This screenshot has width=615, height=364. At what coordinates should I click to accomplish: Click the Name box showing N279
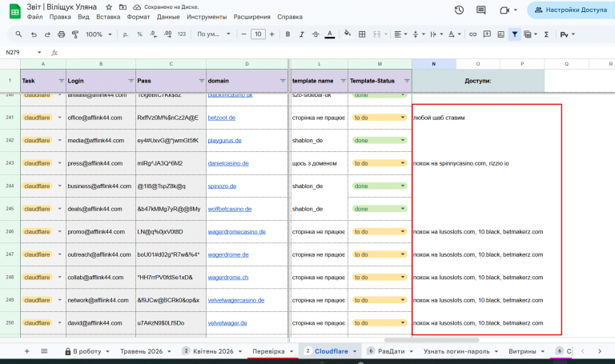(x=22, y=52)
